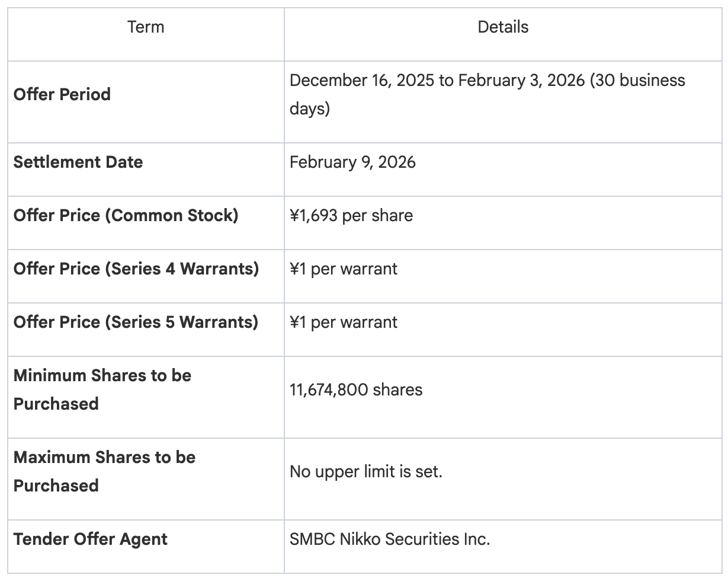The image size is (728, 581).
Task: Select the "Offer Price (Series 4 Warrants)" label
Action: coord(136,269)
